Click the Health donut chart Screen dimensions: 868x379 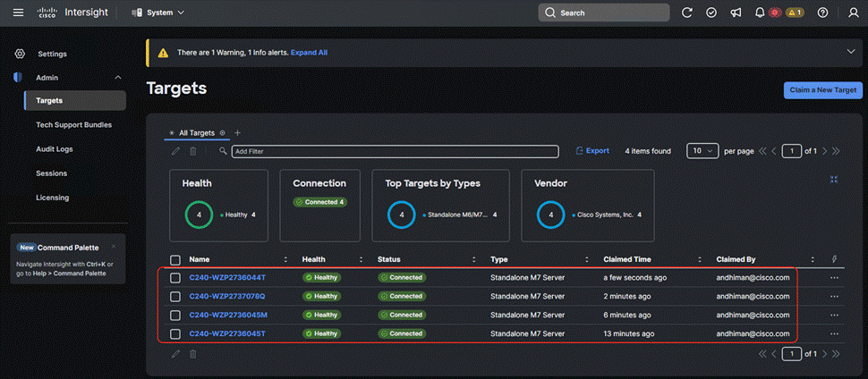199,215
